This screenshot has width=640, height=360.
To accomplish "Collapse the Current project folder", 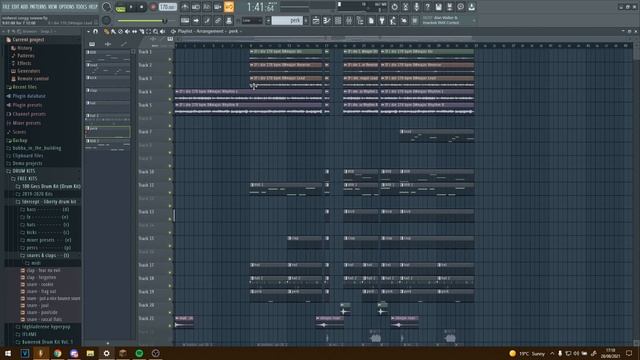I will click(x=28, y=40).
